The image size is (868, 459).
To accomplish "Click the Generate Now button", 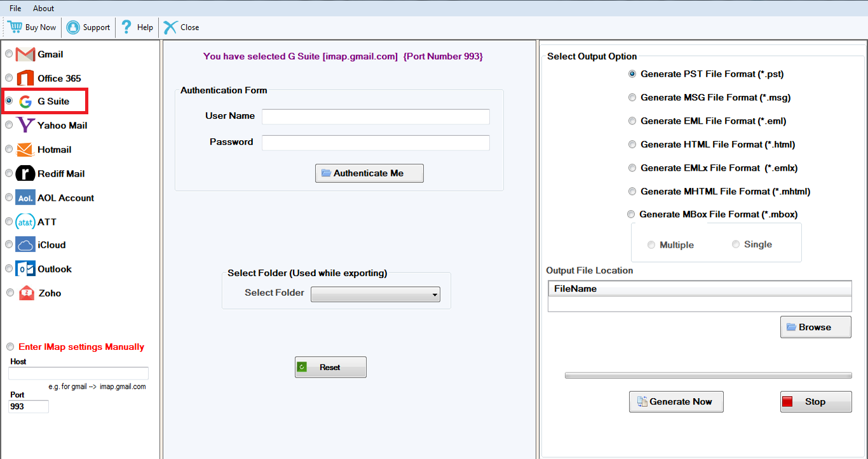I will pos(676,401).
